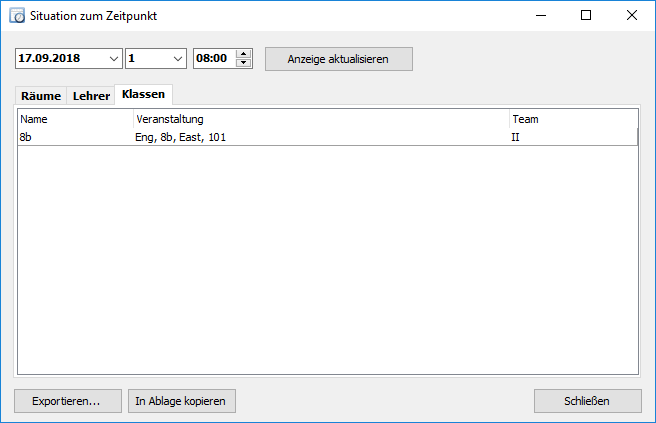Viewport: 656px width, 423px height.
Task: Sort by the Name column header
Action: (x=76, y=119)
